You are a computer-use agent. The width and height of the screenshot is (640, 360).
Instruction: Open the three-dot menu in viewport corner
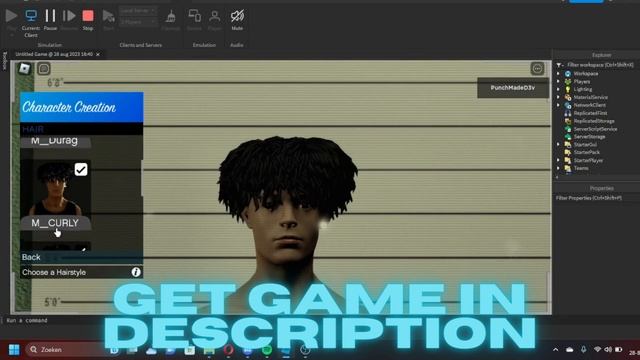point(538,69)
